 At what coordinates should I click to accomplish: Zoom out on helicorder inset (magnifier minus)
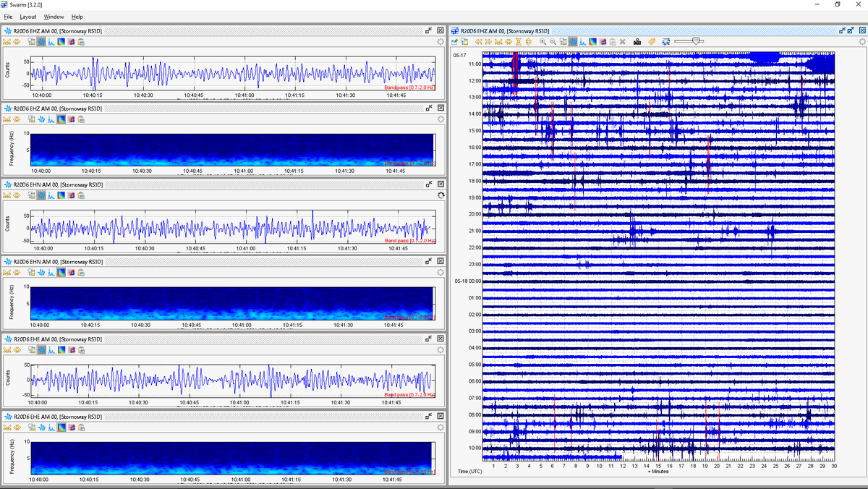[x=553, y=42]
